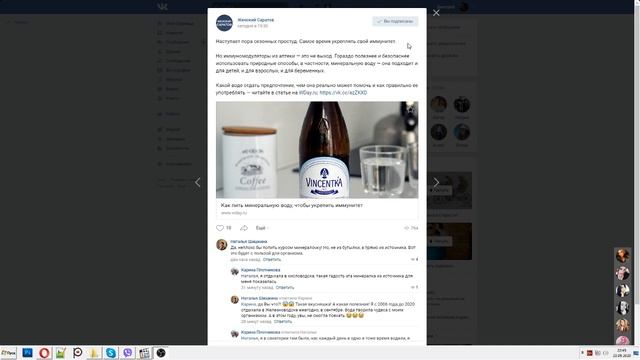Open the profile avatar menu in the top header
640x360 pixels.
464,7
